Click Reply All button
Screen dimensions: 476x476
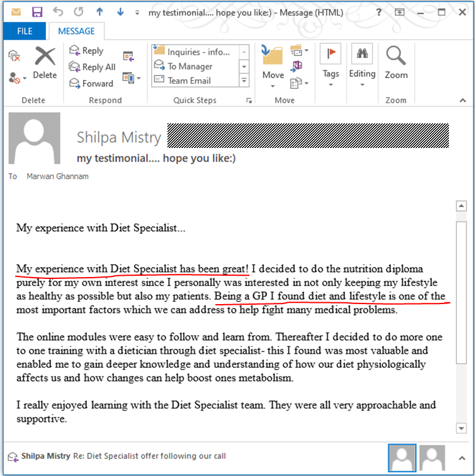coord(93,67)
